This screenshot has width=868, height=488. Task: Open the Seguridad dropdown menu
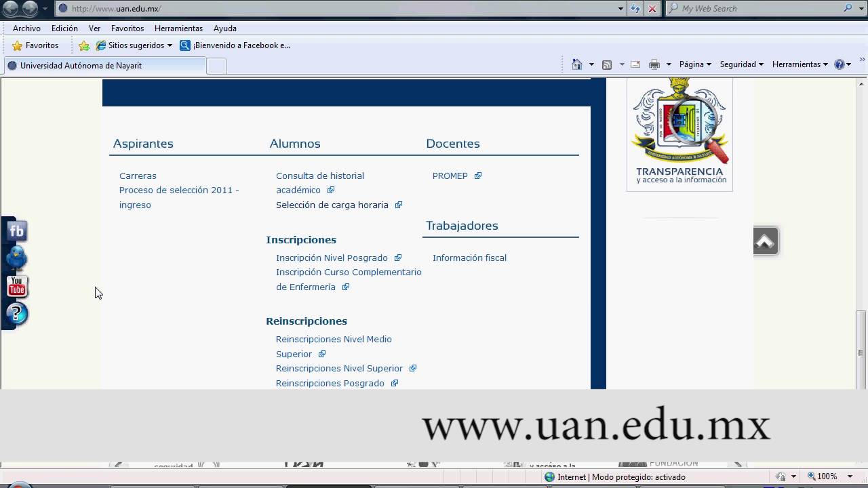(742, 64)
